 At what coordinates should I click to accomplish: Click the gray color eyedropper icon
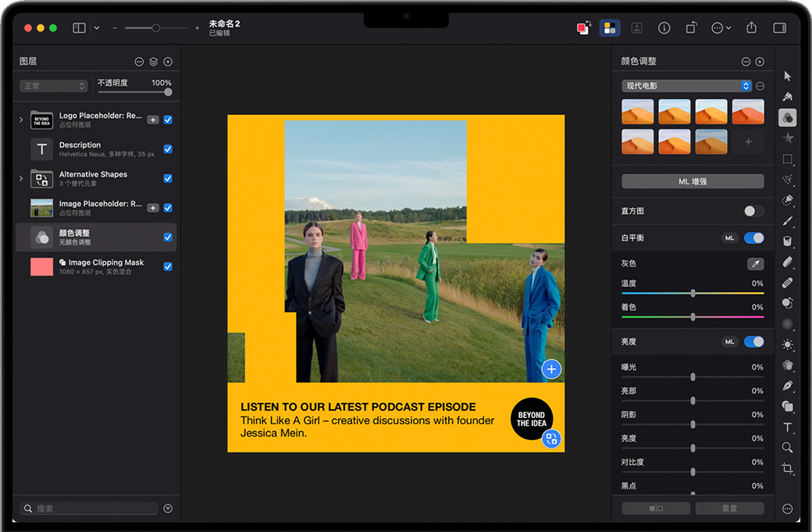(754, 264)
